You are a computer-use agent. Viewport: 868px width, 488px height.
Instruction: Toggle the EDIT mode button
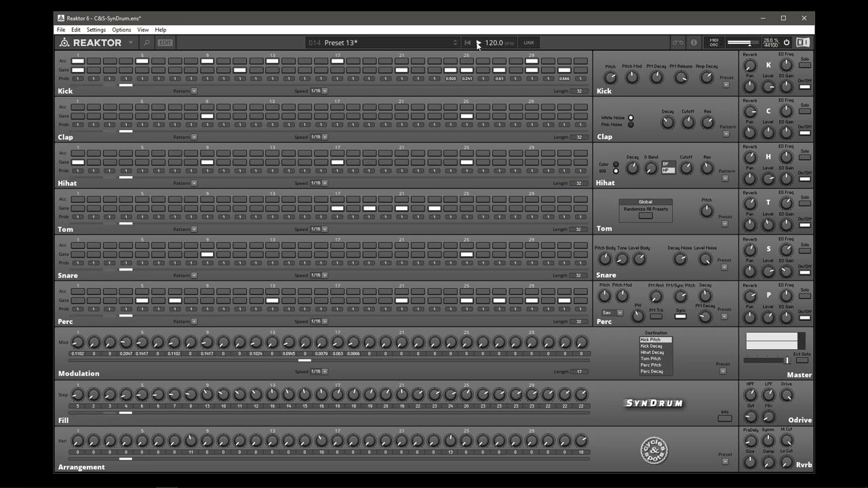point(165,43)
